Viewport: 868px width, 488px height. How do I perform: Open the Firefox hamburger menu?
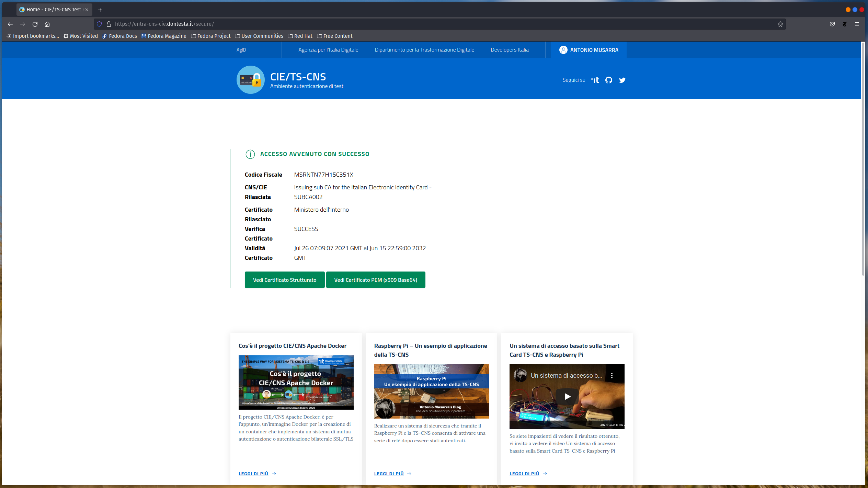857,24
